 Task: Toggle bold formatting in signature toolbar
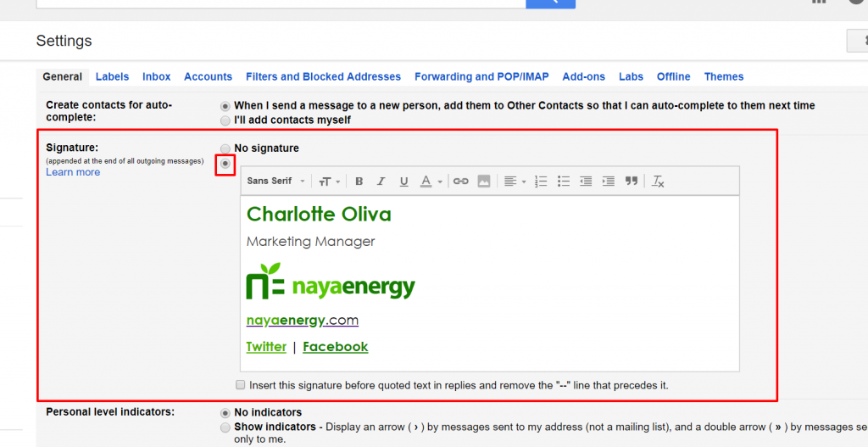pyautogui.click(x=359, y=182)
